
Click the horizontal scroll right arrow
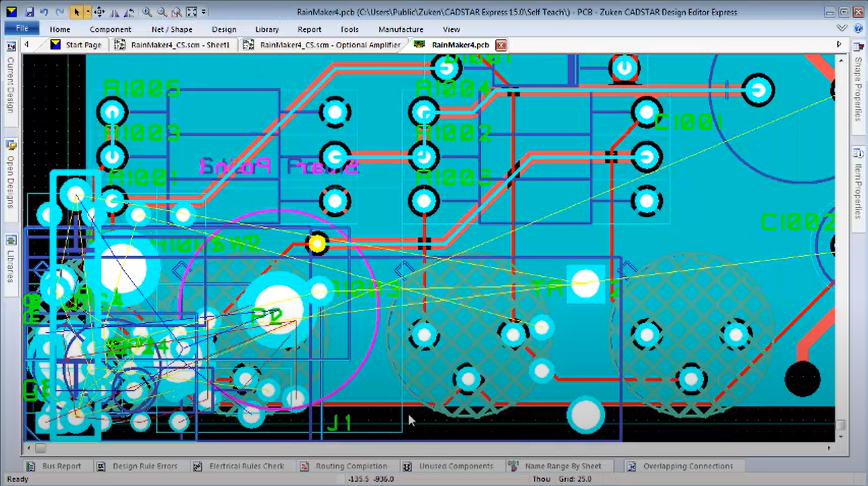click(x=829, y=448)
